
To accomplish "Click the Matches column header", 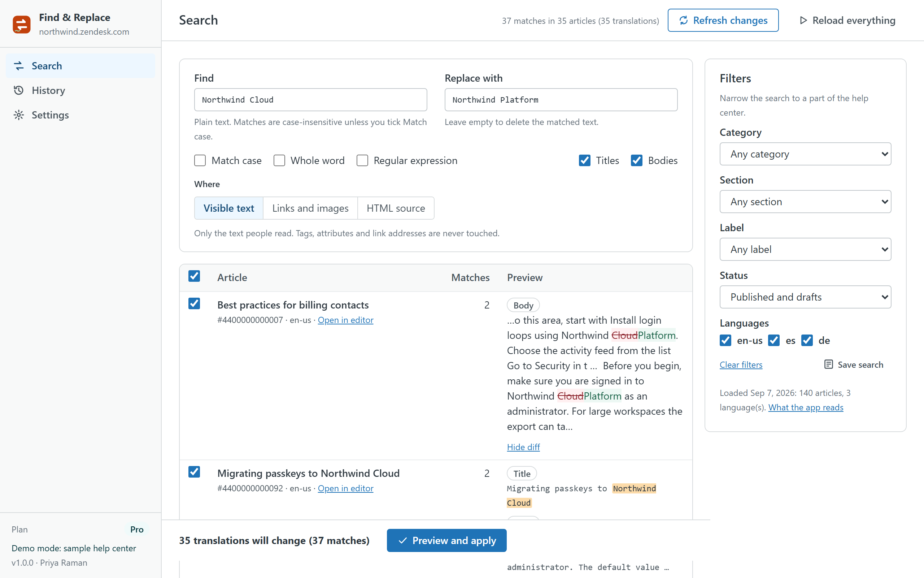I will coord(470,277).
